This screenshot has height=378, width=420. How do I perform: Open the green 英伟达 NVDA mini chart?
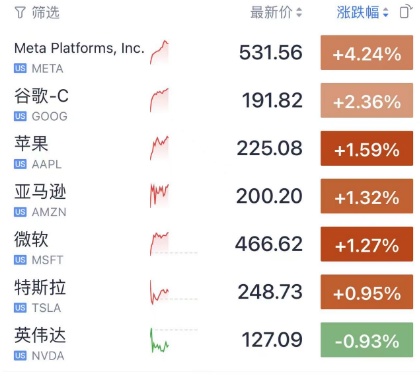(159, 340)
